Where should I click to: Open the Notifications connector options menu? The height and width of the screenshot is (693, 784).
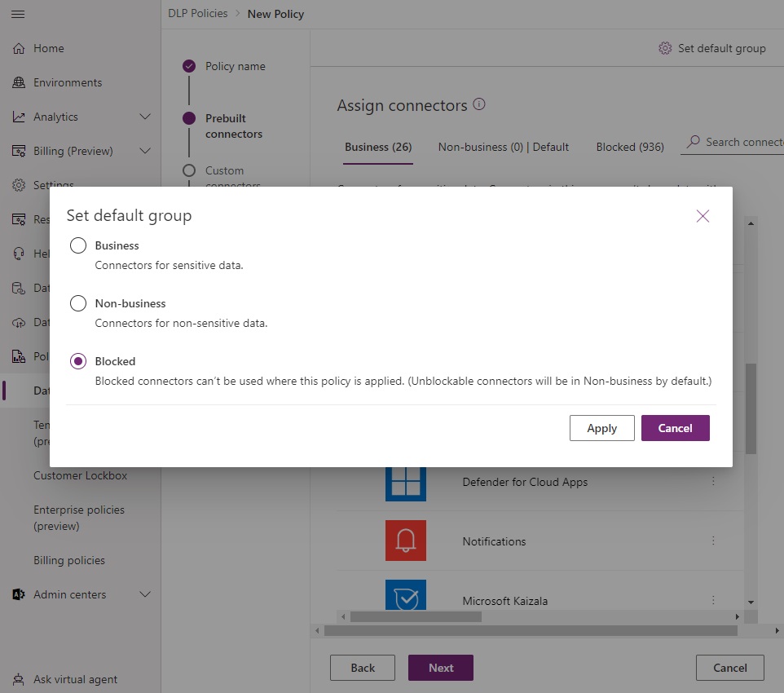click(x=713, y=541)
